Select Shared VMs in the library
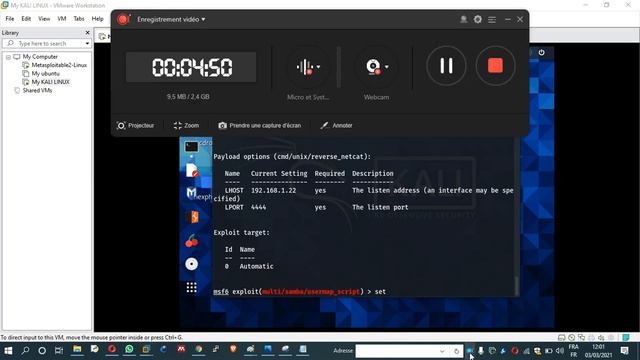 [37, 91]
